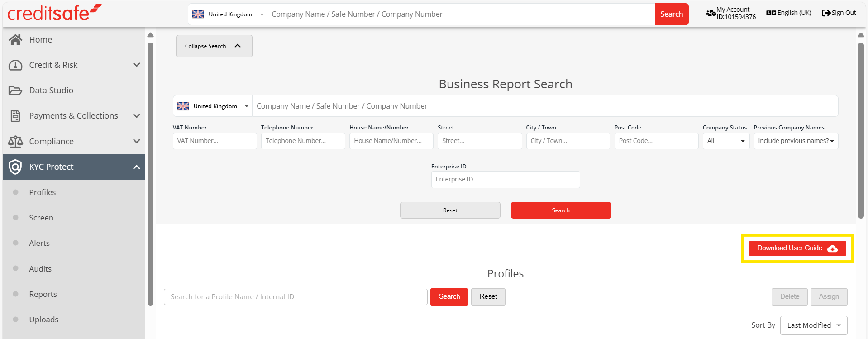Click the My Account users icon
The image size is (868, 339).
coord(711,13)
